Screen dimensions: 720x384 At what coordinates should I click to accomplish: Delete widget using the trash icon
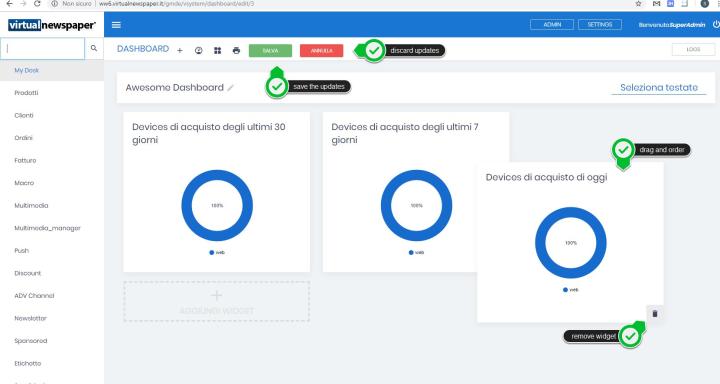coord(655,314)
